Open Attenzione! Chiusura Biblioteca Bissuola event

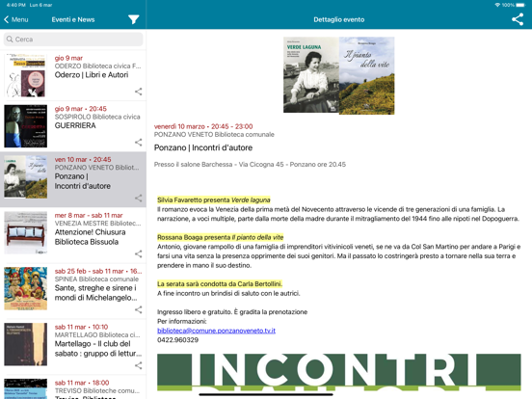tap(73, 235)
